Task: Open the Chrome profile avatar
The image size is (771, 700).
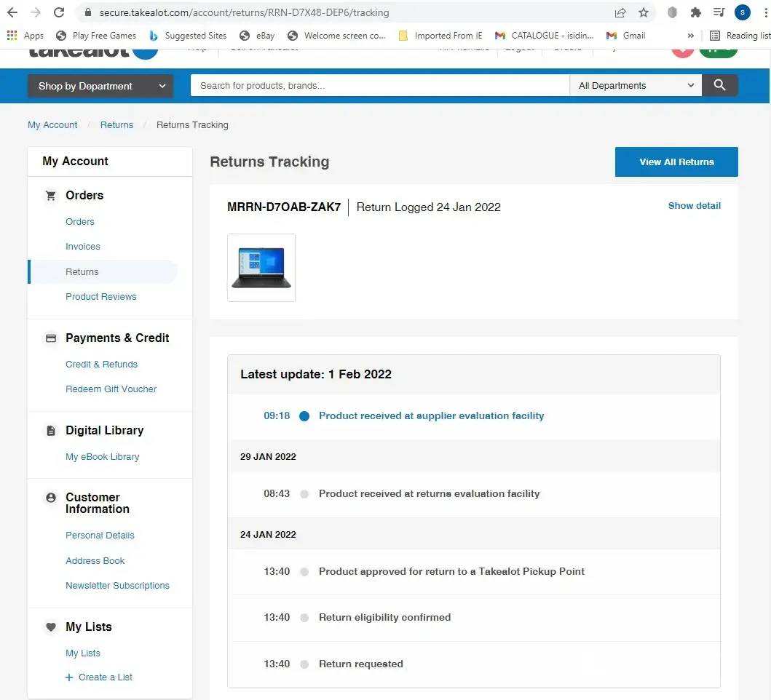Action: pyautogui.click(x=742, y=12)
